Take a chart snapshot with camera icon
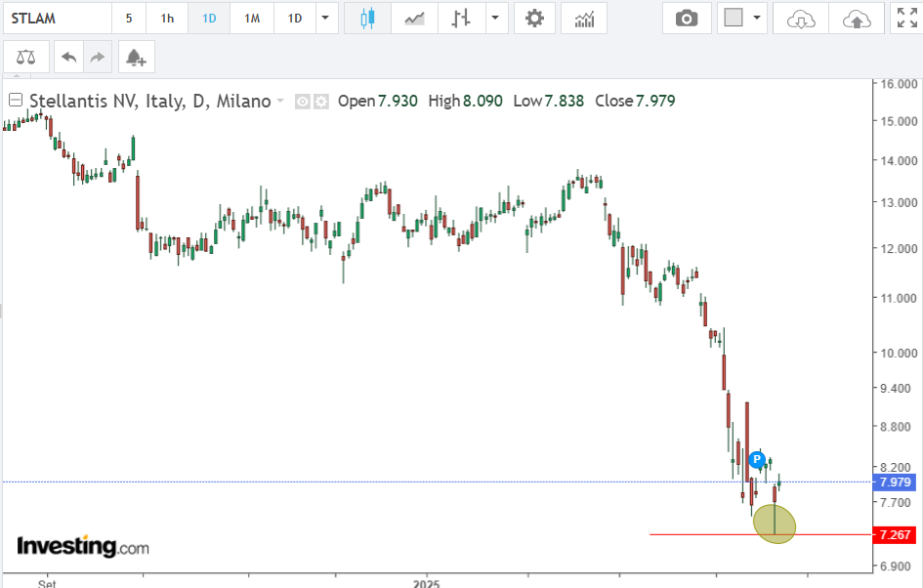This screenshot has height=588, width=923. coord(687,19)
